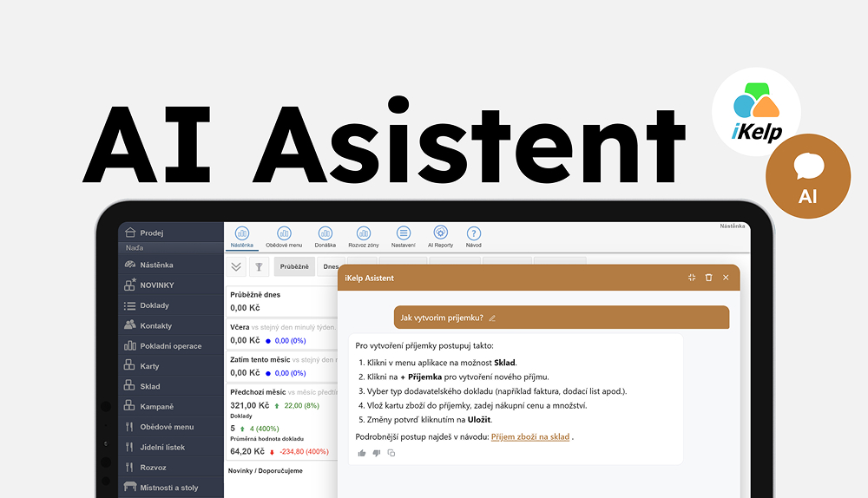Click the iKelp logo badge

point(756,112)
